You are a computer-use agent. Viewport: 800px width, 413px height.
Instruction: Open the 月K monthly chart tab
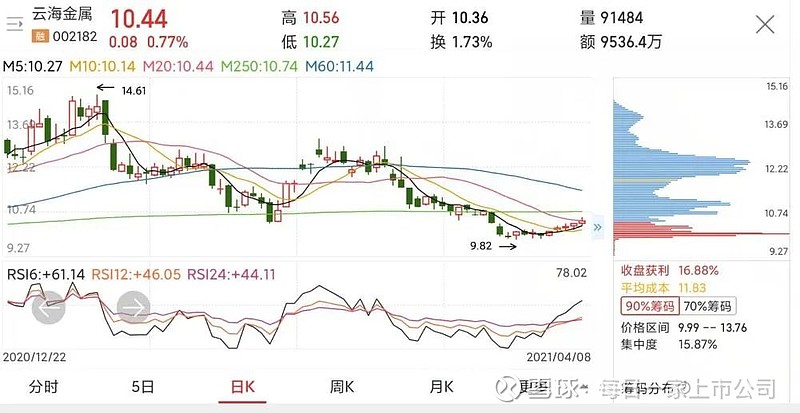pos(442,387)
